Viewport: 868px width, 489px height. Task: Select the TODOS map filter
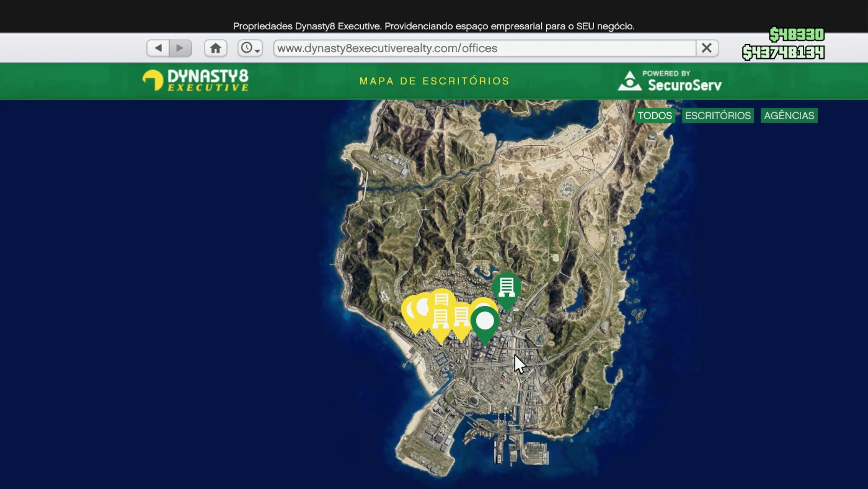point(655,116)
